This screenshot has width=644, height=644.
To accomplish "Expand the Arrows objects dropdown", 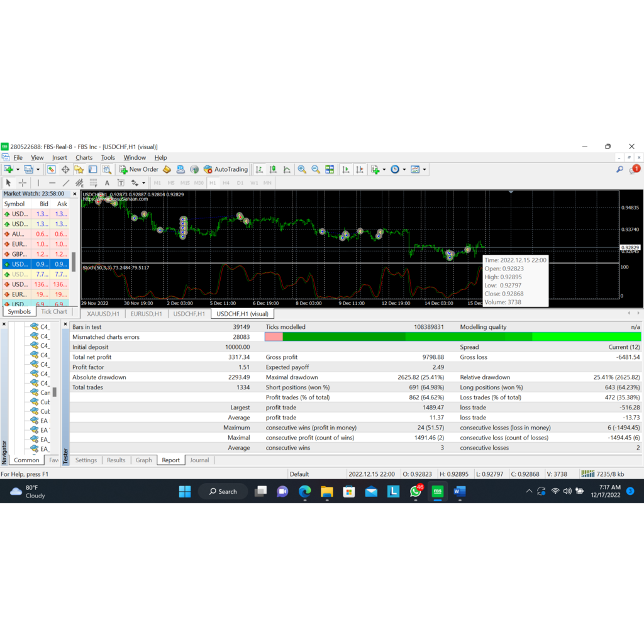I will tap(143, 183).
